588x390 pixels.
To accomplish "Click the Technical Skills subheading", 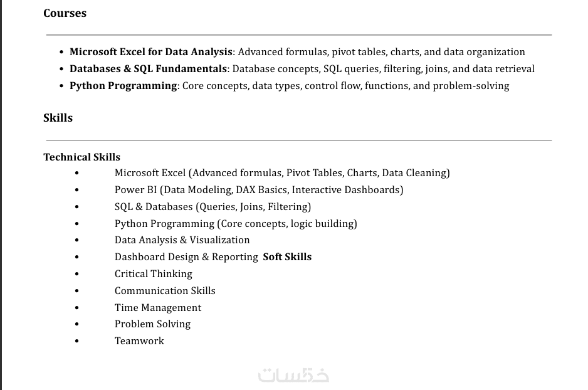I will point(81,157).
